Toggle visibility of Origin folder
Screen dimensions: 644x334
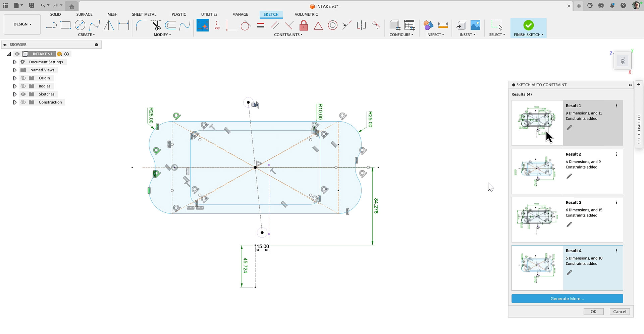pyautogui.click(x=23, y=78)
